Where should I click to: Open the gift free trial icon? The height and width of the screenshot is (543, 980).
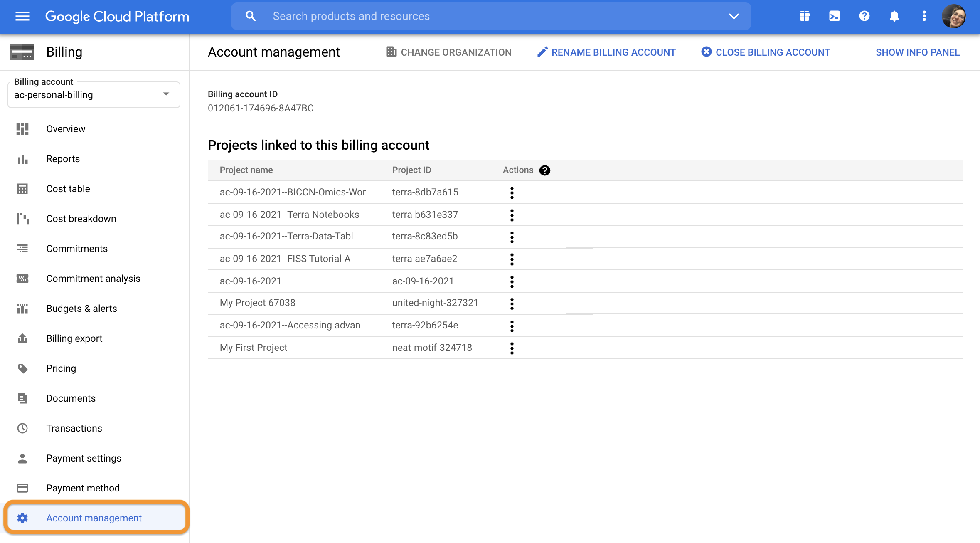804,16
